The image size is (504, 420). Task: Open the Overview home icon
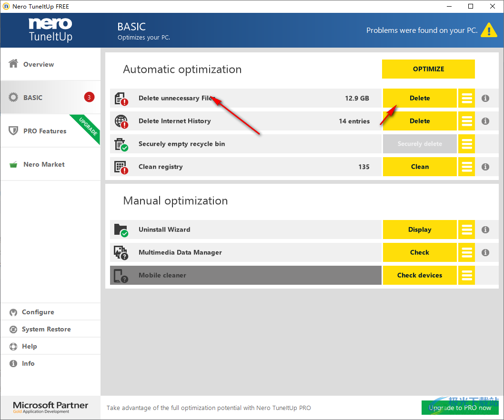(13, 64)
